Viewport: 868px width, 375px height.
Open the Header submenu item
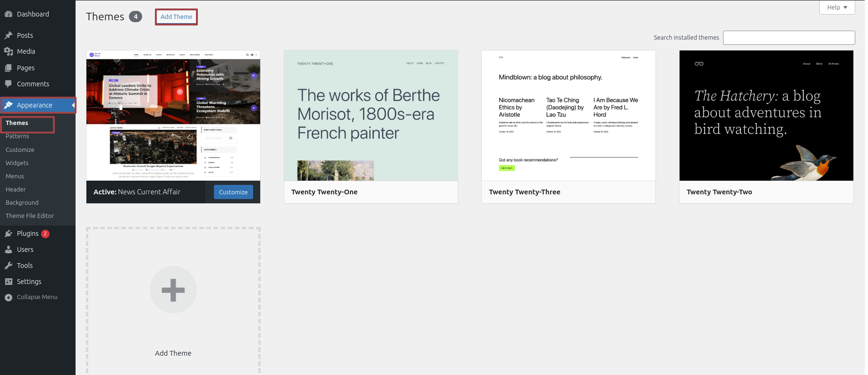(x=16, y=189)
